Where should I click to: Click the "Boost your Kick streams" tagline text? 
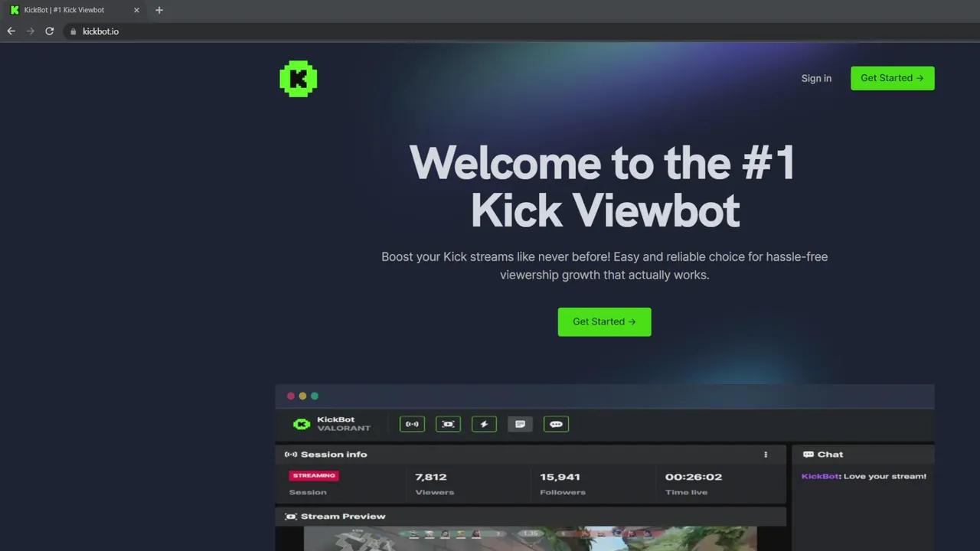(x=605, y=266)
